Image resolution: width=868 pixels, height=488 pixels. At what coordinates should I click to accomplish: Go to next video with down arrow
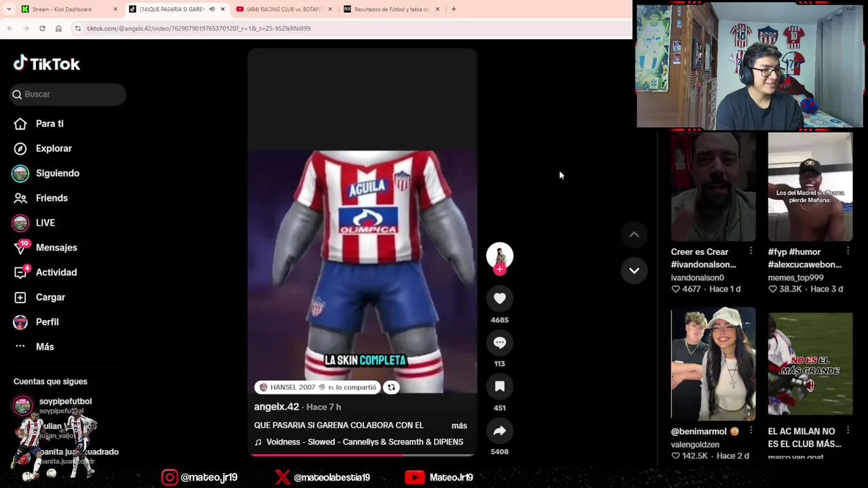[634, 270]
